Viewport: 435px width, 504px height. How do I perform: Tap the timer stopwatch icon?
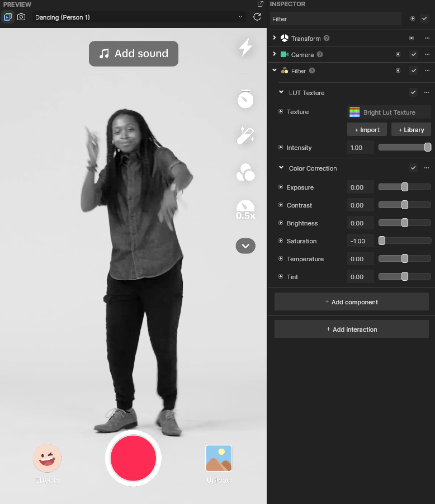(x=245, y=98)
